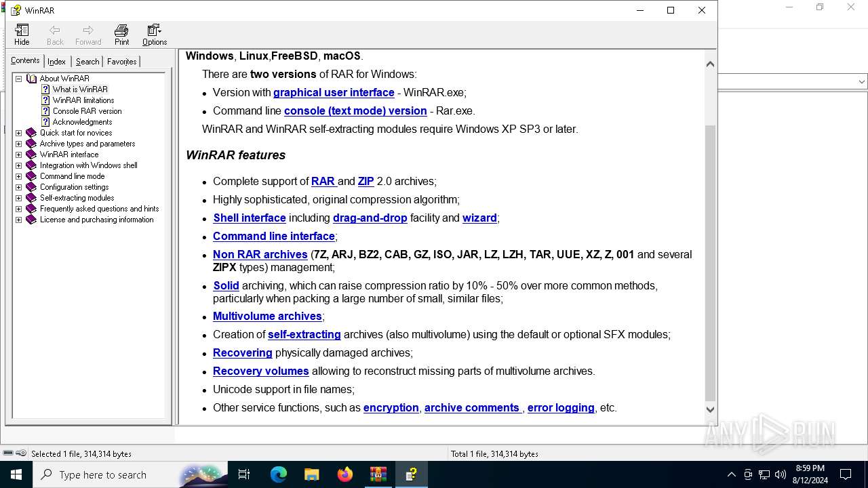Open the dropdown arrow in the background WinRAR window
The width and height of the screenshot is (868, 488).
pyautogui.click(x=861, y=82)
